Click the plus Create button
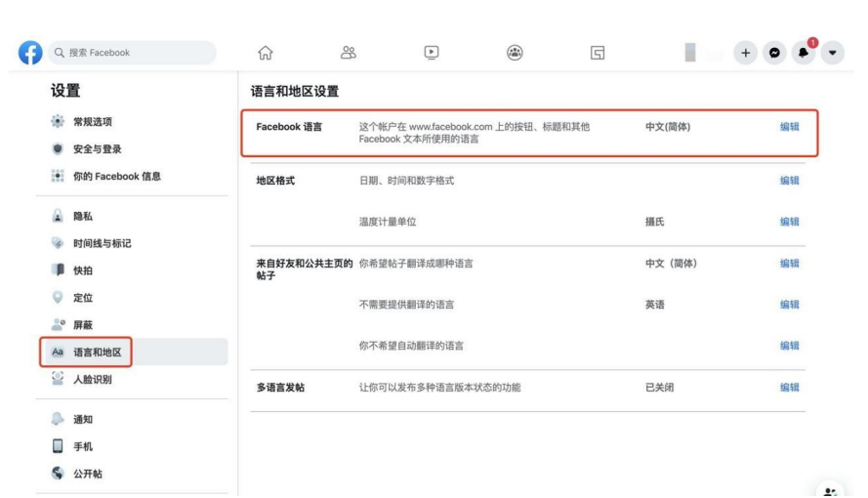Viewport: 868px width, 498px height. [x=746, y=53]
